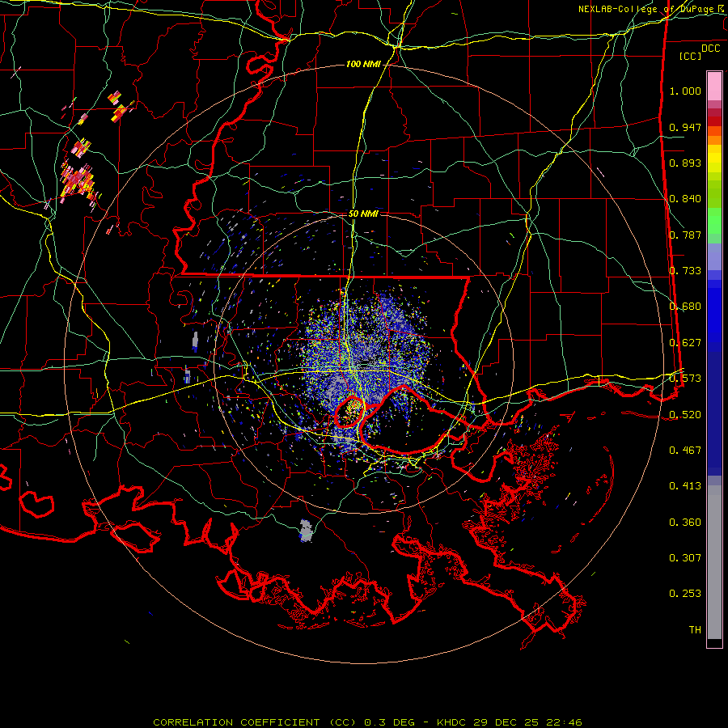Click the 0.840 legend value
This screenshot has width=728, height=728.
coord(685,199)
